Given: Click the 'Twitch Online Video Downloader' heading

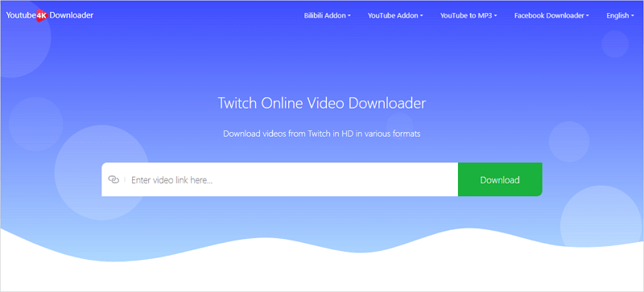Looking at the screenshot, I should click(321, 103).
